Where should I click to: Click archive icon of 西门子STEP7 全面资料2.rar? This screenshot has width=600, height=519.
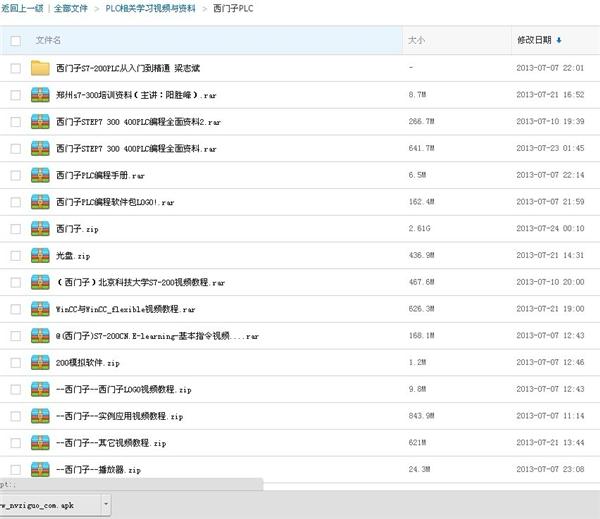pyautogui.click(x=40, y=122)
